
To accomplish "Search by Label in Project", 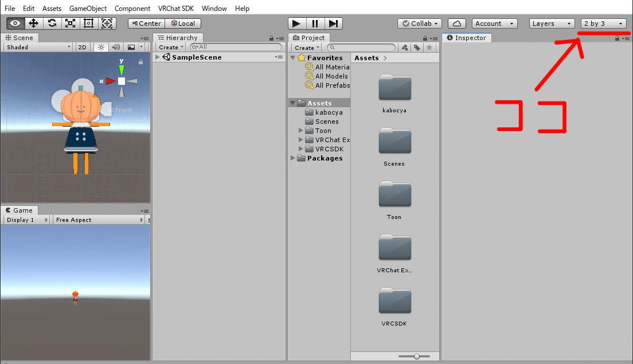I will tap(417, 48).
